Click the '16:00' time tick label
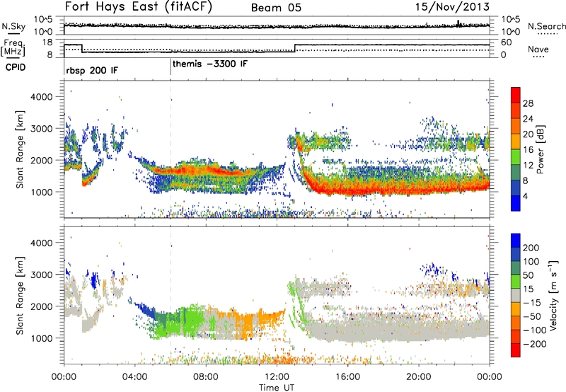Image resolution: width=566 pixels, height=392 pixels. pyautogui.click(x=347, y=377)
